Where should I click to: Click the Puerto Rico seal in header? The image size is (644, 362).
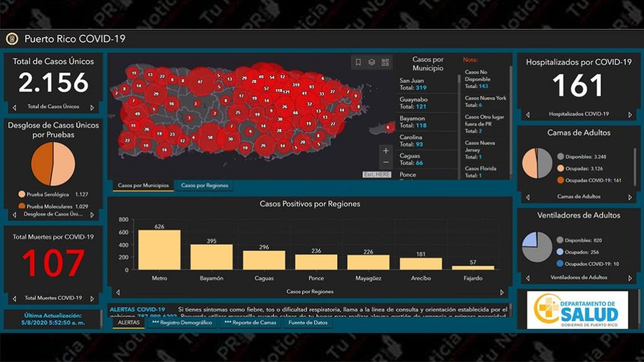11,39
